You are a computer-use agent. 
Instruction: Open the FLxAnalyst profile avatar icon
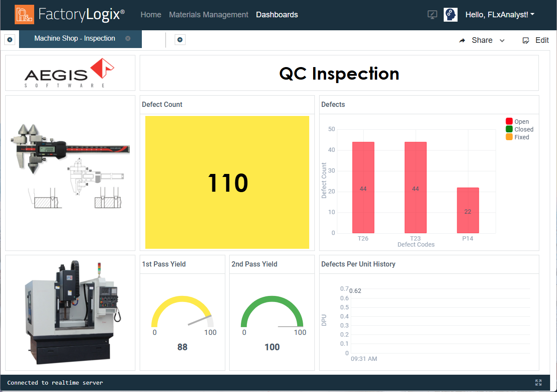[x=451, y=14]
